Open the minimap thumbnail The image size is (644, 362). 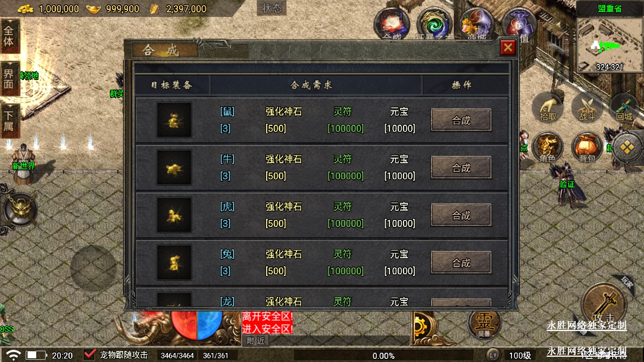point(610,45)
